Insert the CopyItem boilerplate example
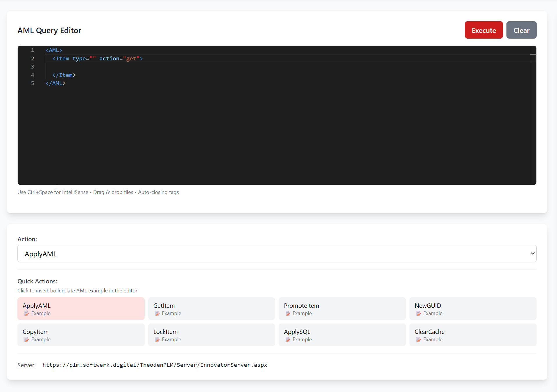 pyautogui.click(x=81, y=335)
